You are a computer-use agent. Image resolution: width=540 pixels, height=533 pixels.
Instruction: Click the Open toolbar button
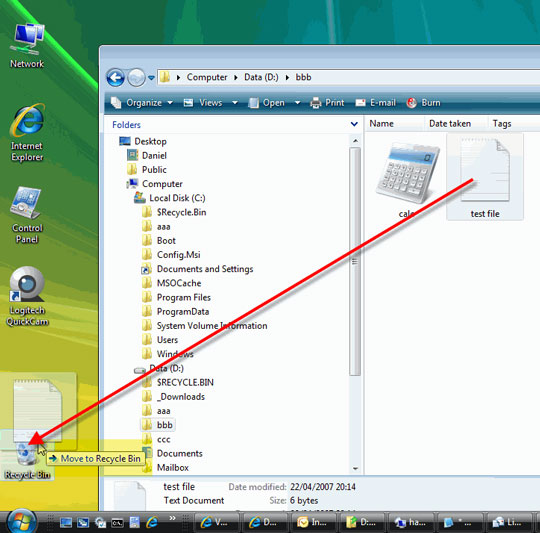pyautogui.click(x=267, y=103)
